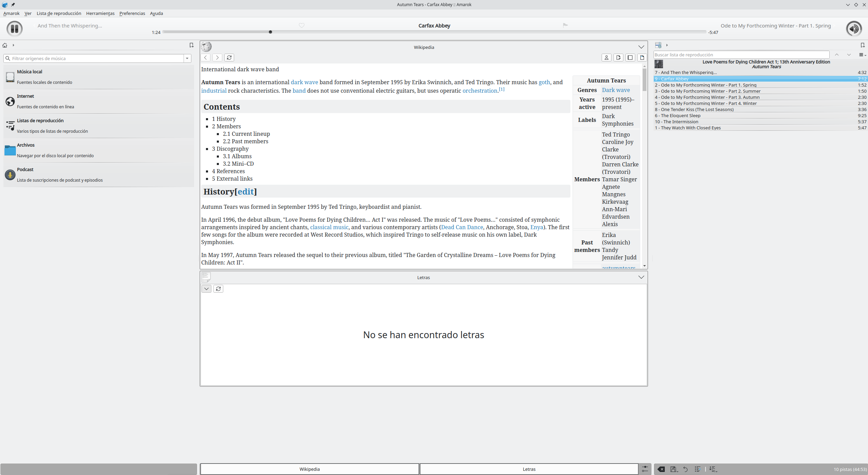868x475 pixels.
Task: Click the History edit link
Action: pyautogui.click(x=246, y=191)
